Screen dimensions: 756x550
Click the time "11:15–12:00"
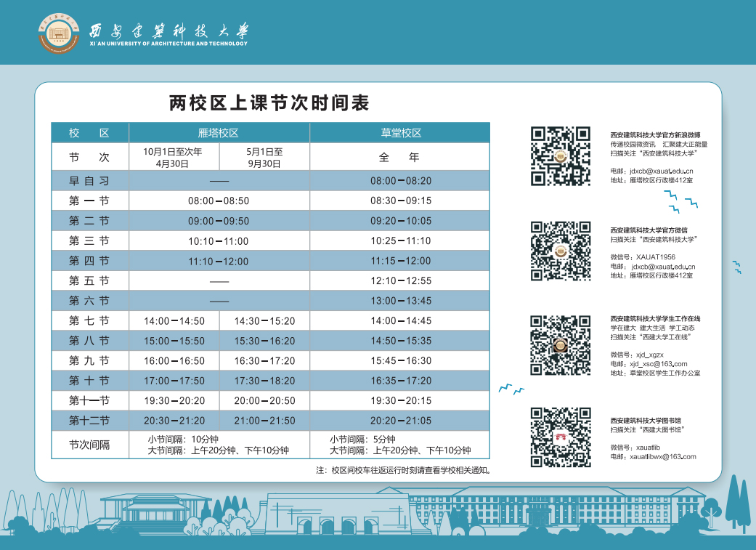coord(401,261)
